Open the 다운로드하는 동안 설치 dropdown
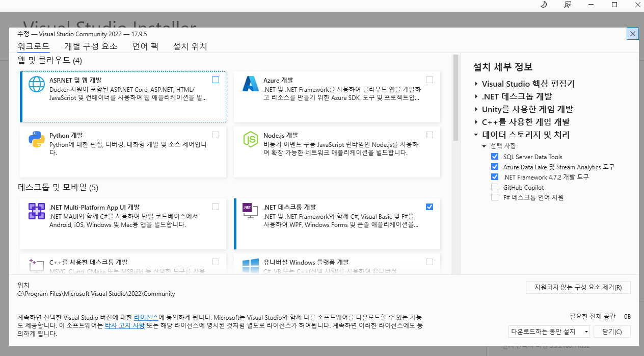The width and height of the screenshot is (644, 356). (x=549, y=332)
